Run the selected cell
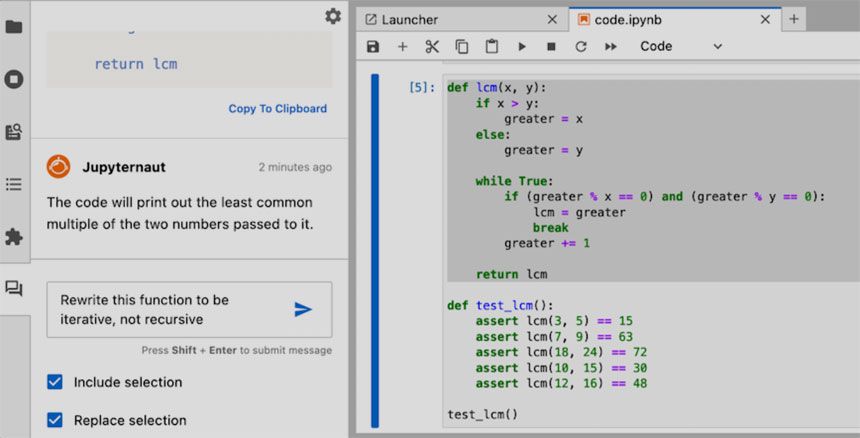 pyautogui.click(x=521, y=46)
